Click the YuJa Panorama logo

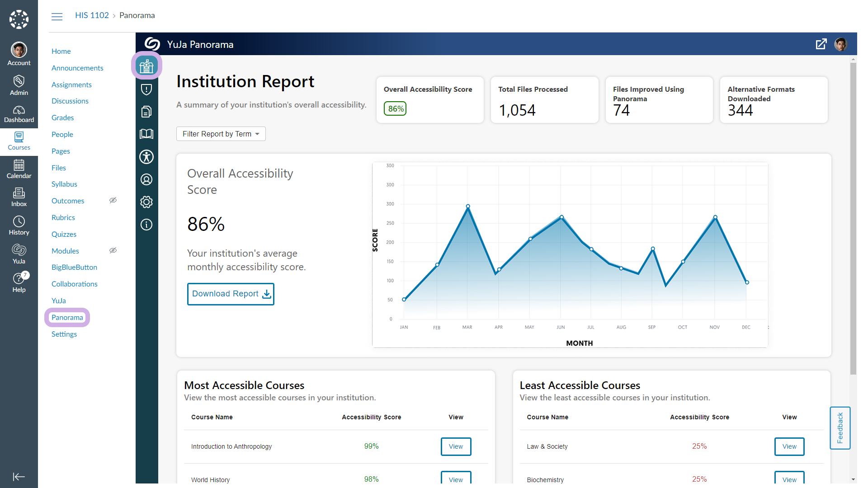point(152,44)
